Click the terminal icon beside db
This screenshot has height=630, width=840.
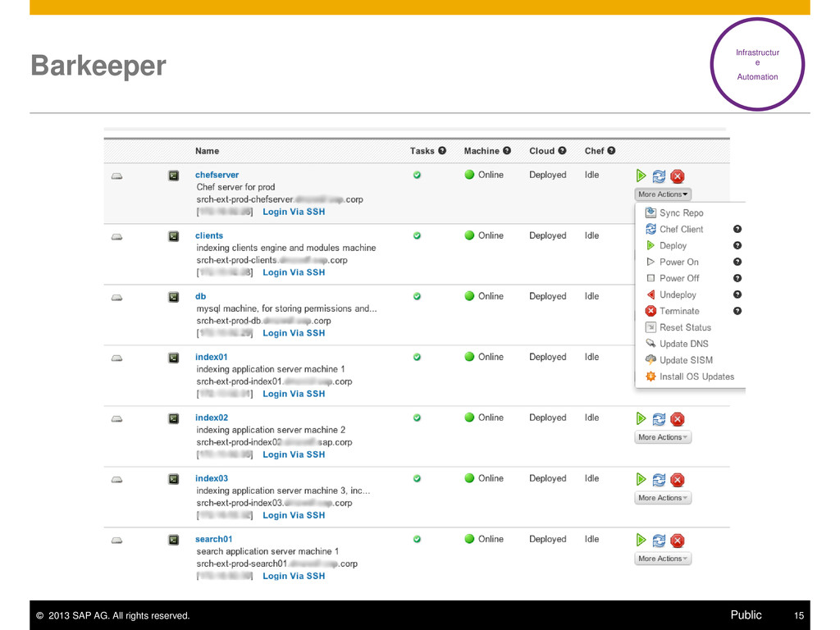tap(174, 296)
